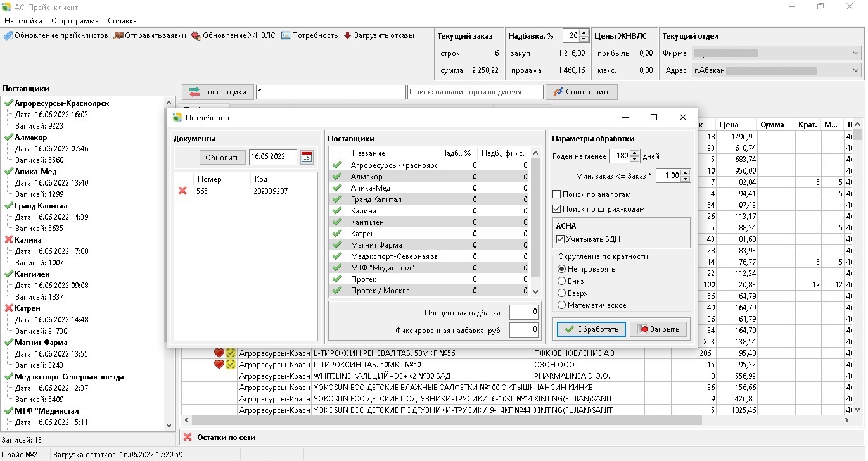Screen dimensions: 868x461
Task: Toggle checkmark for Гранд Капитал in dialog list
Action: coord(337,199)
